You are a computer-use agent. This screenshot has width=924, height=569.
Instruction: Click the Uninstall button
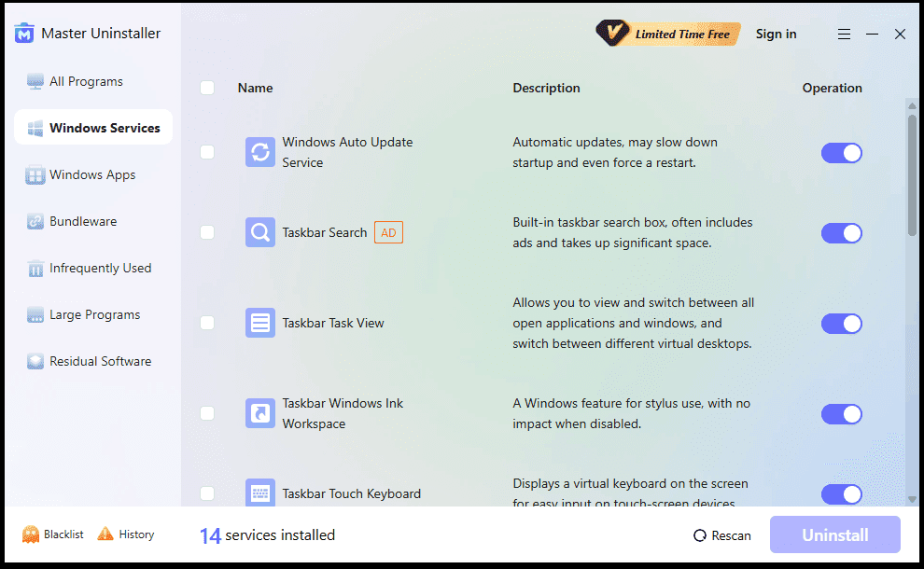(x=835, y=534)
